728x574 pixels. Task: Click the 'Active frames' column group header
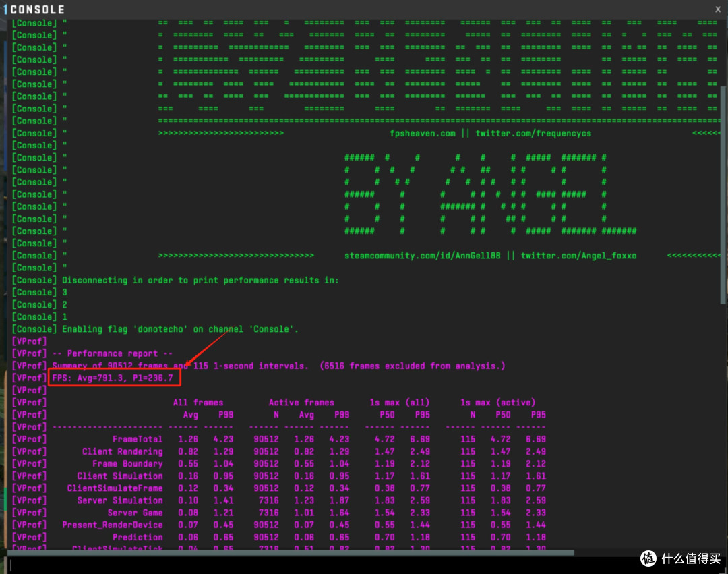301,403
